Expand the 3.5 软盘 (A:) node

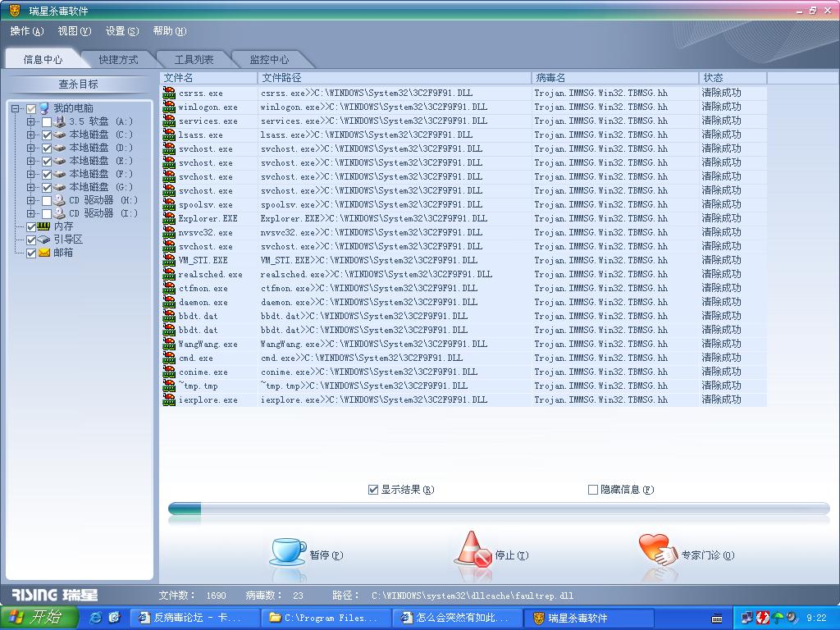31,121
